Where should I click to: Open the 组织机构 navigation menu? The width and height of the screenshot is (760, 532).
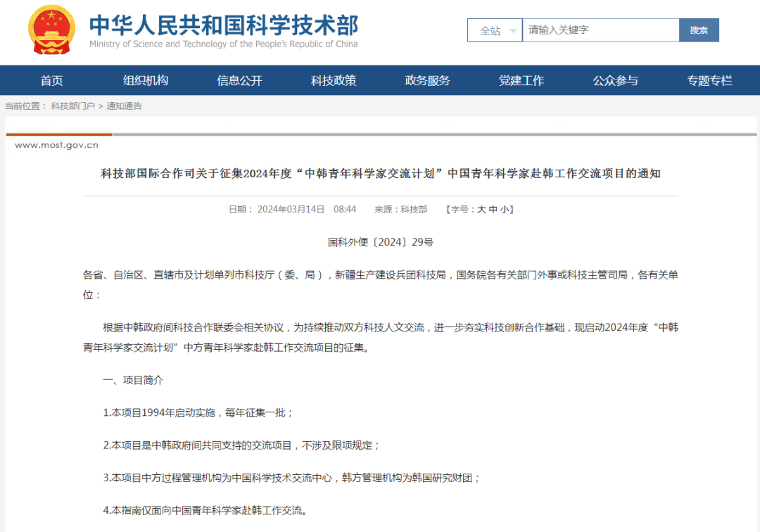[x=145, y=80]
